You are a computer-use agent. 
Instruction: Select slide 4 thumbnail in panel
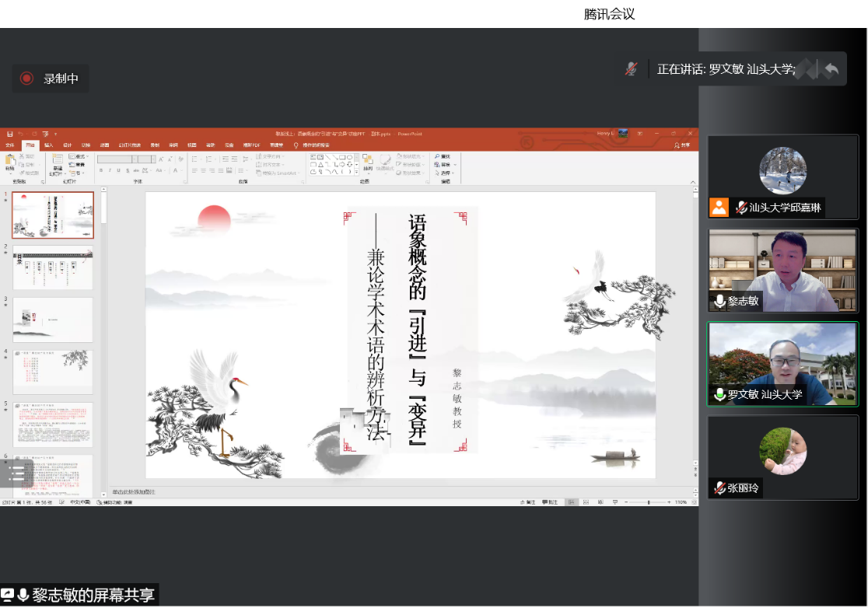pos(53,371)
